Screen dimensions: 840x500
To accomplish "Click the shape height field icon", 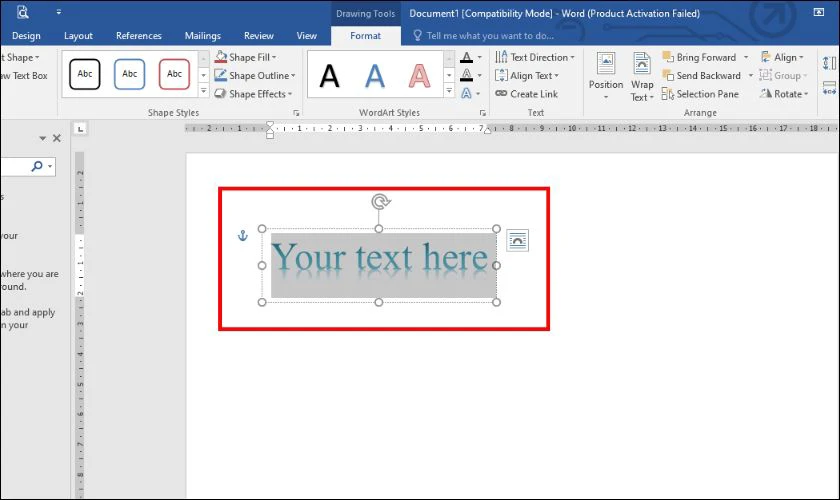I will pos(829,63).
